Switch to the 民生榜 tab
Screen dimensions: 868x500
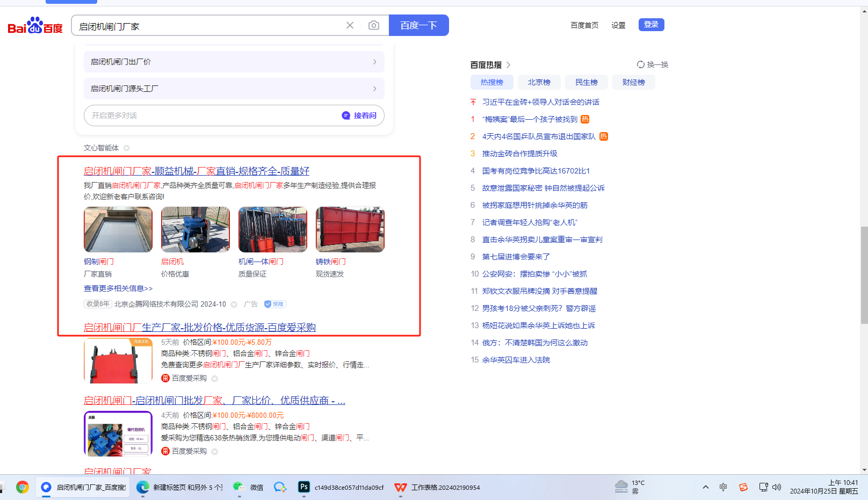(x=587, y=82)
